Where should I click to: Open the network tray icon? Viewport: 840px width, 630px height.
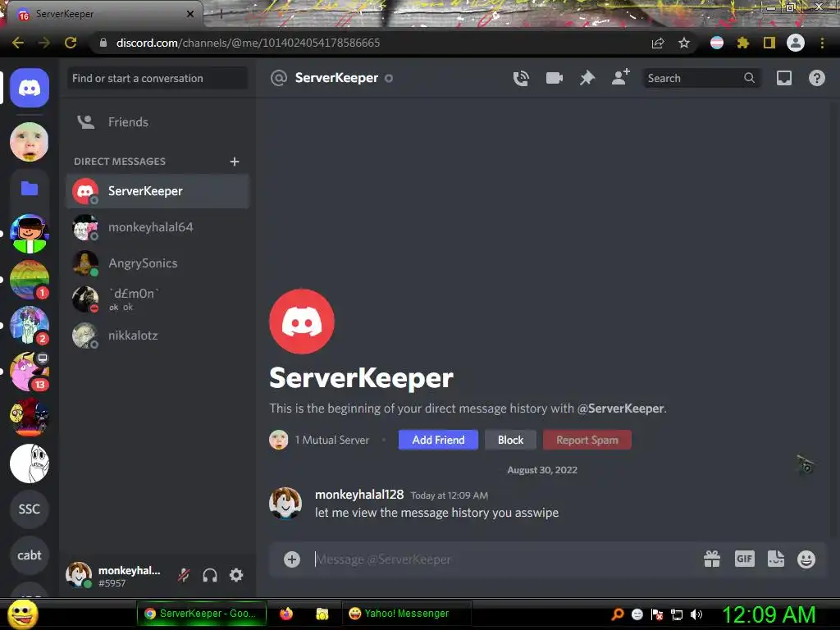[677, 614]
